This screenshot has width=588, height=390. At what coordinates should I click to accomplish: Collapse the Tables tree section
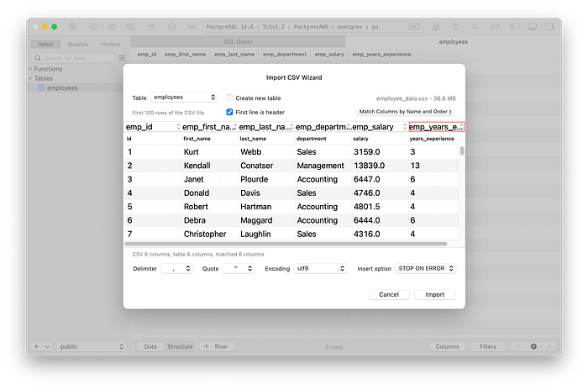[30, 78]
